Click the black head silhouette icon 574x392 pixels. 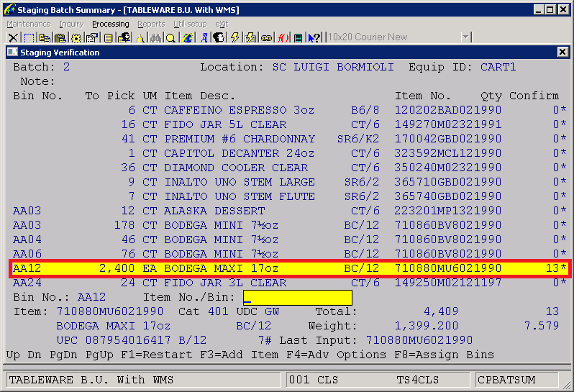click(219, 37)
